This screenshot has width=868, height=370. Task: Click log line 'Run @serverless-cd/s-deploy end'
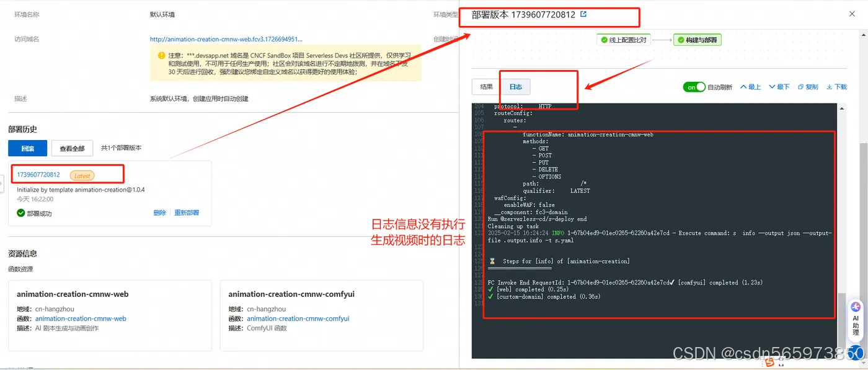[538, 219]
